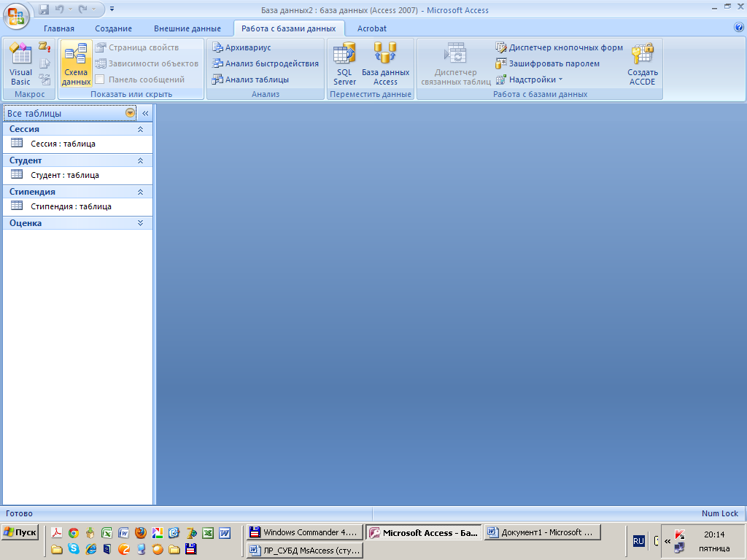Launch Firefox from quick launch
Image resolution: width=747 pixels, height=560 pixels.
tap(141, 532)
